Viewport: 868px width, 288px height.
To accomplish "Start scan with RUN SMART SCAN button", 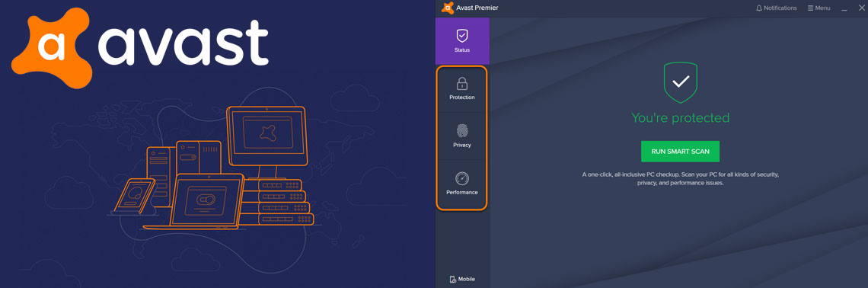I will tap(680, 151).
